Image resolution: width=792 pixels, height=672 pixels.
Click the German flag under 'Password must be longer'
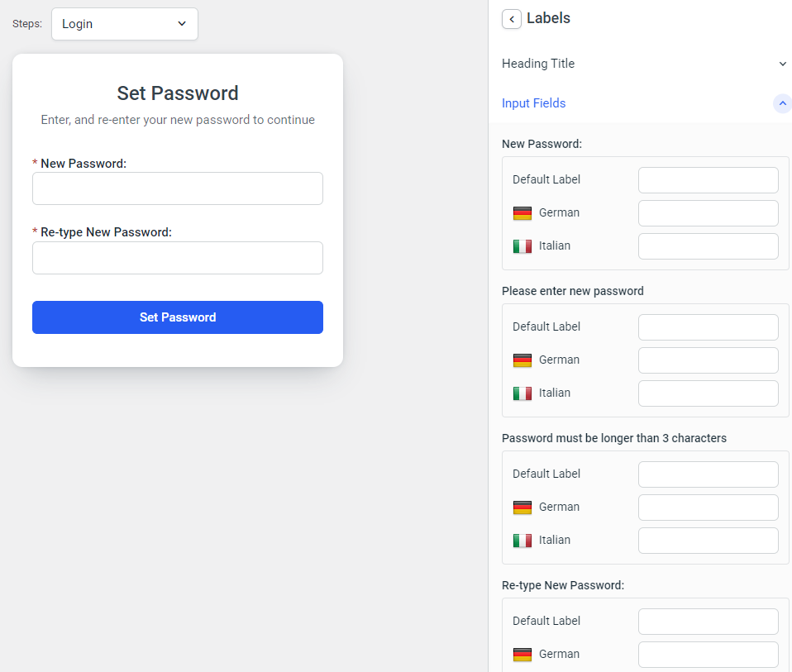pyautogui.click(x=522, y=507)
